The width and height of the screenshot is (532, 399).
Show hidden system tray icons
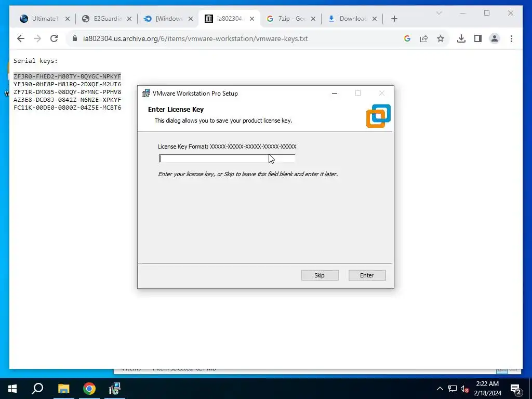coord(440,389)
